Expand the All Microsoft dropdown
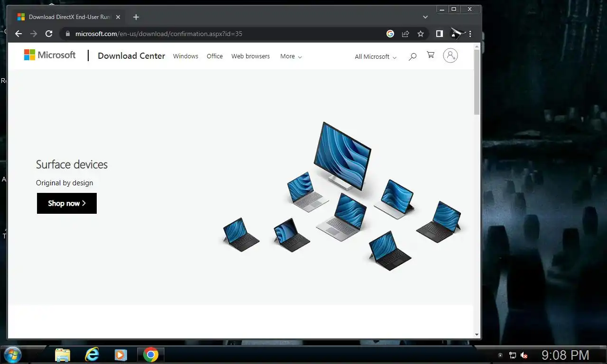607x364 pixels. [x=376, y=56]
